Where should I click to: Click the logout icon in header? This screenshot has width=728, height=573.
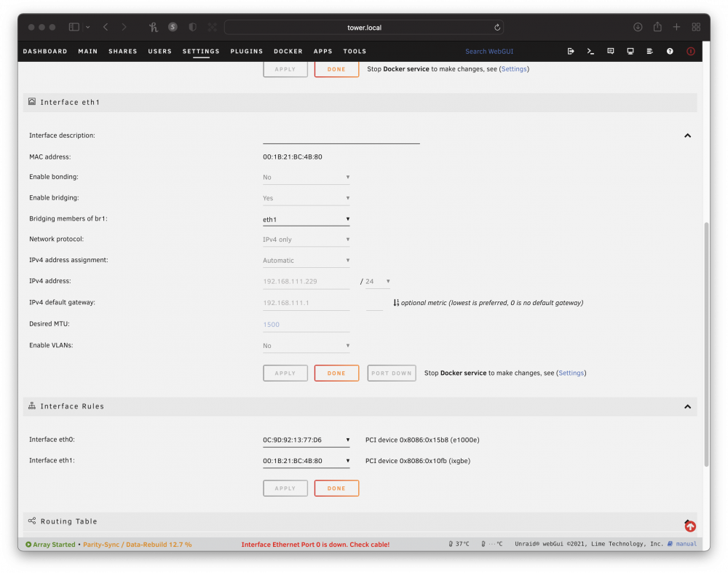point(571,51)
